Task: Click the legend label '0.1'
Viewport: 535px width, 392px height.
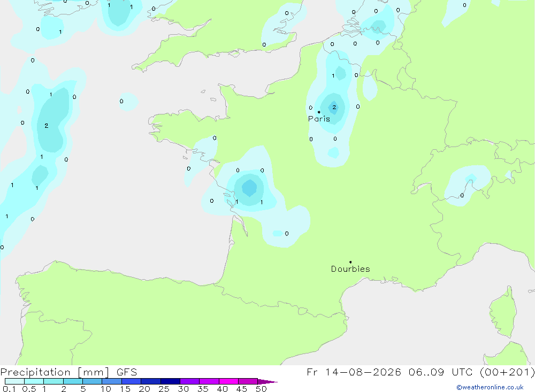Action: pyautogui.click(x=9, y=389)
